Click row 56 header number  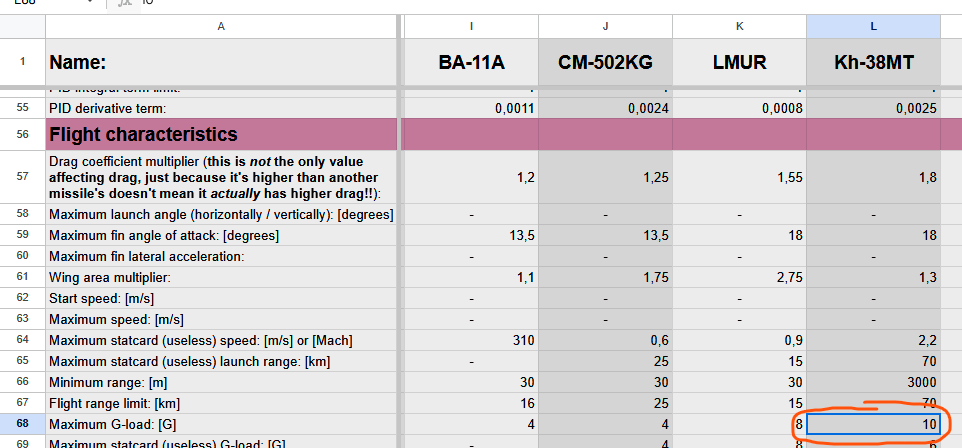point(22,134)
